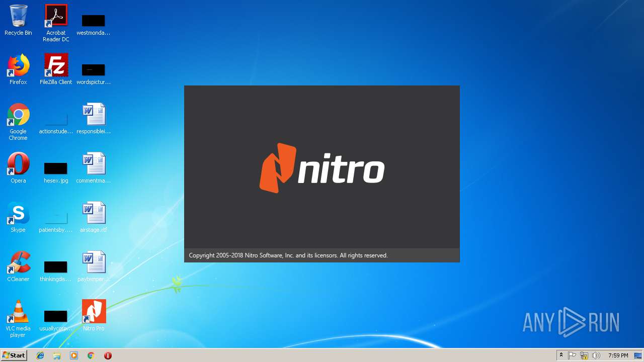Open the volume speaker tray icon

pyautogui.click(x=596, y=355)
